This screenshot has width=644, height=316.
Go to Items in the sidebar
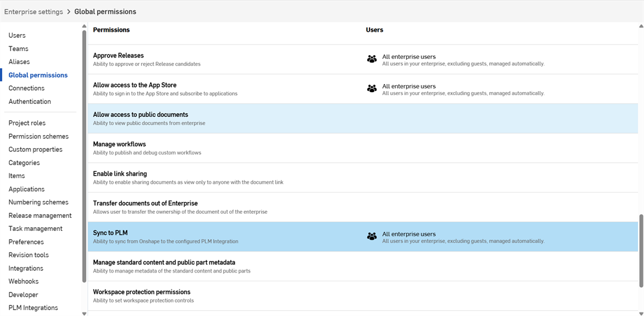[17, 176]
